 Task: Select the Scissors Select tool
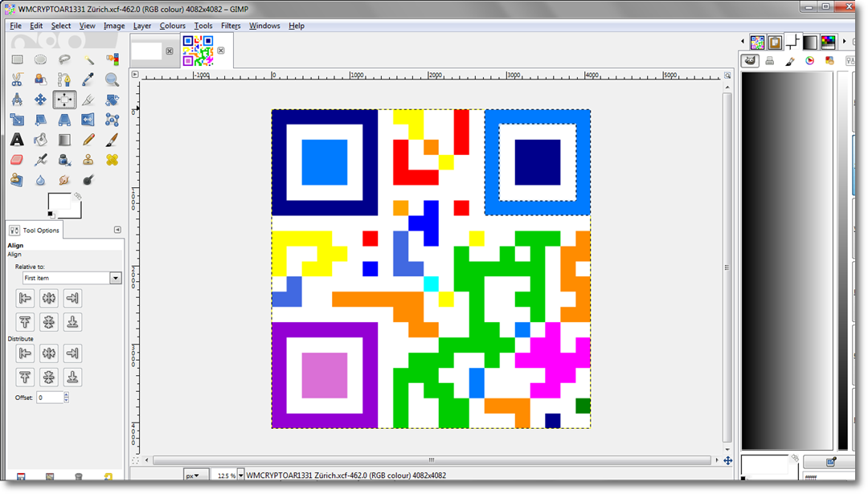pos(17,80)
